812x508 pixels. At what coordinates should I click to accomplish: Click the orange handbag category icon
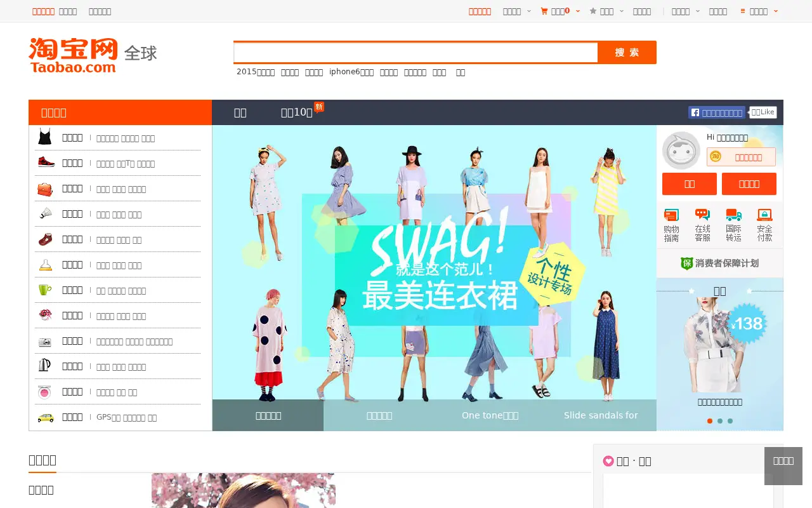coord(44,189)
